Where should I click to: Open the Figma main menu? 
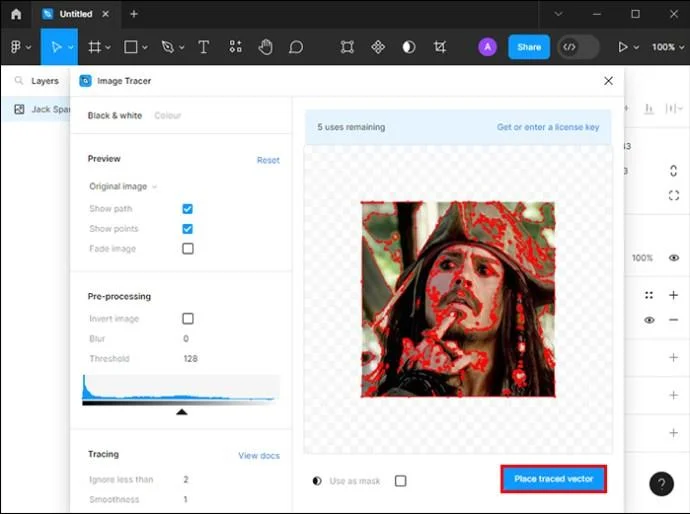(x=15, y=47)
